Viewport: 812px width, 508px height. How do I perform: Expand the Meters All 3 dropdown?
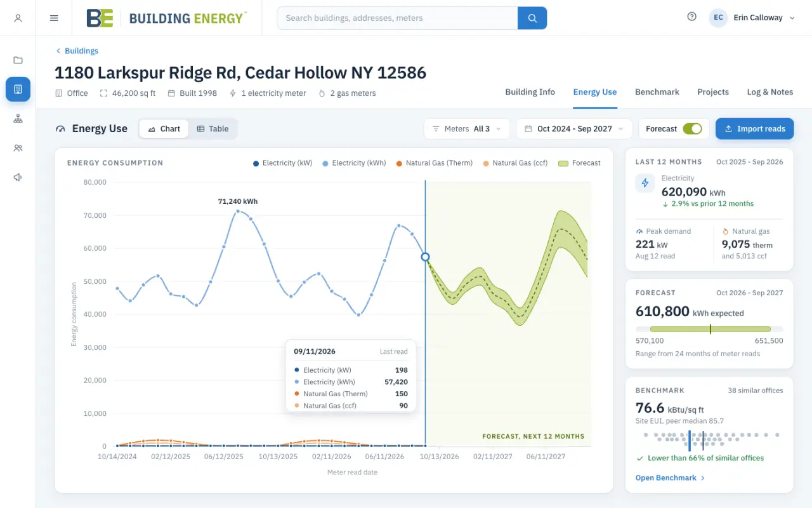(467, 128)
